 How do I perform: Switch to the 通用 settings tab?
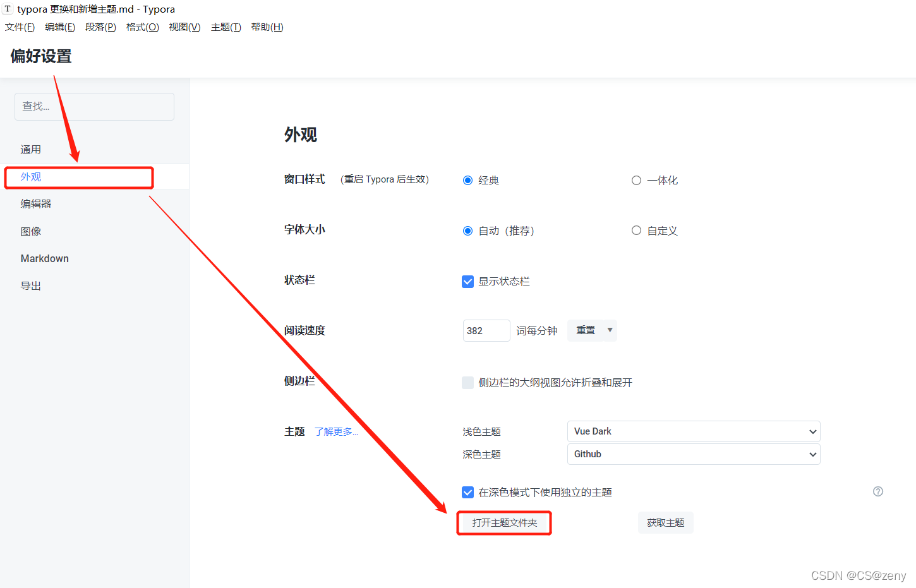[x=30, y=149]
